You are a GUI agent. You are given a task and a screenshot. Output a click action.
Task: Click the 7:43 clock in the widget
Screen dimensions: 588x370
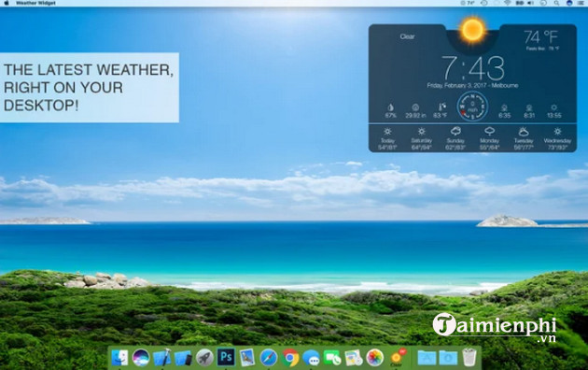pos(472,68)
